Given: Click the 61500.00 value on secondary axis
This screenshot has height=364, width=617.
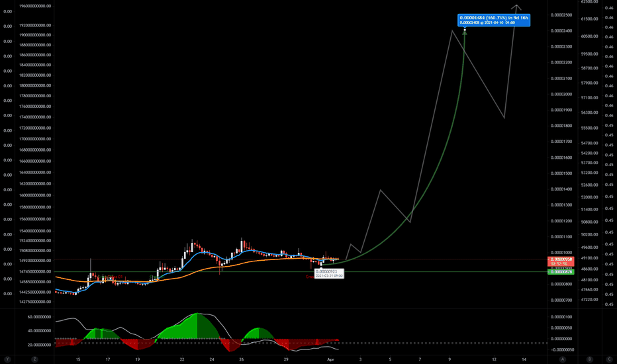Looking at the screenshot, I should point(589,19).
